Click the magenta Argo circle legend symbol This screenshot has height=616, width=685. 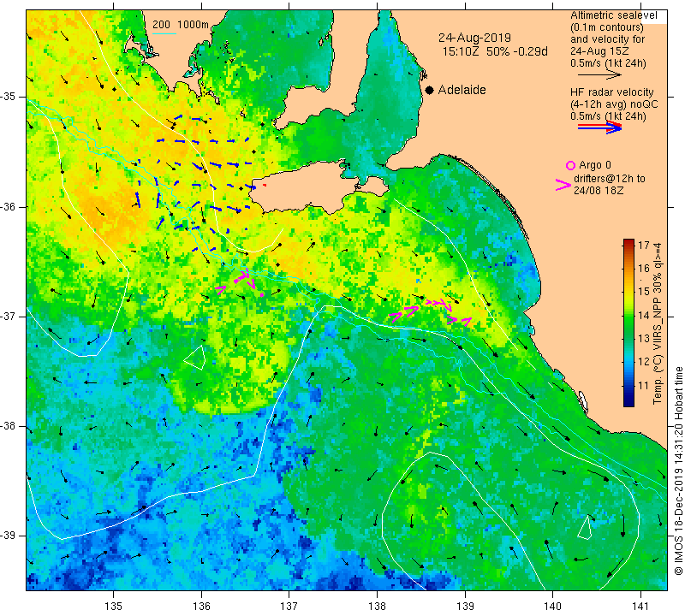pyautogui.click(x=570, y=165)
